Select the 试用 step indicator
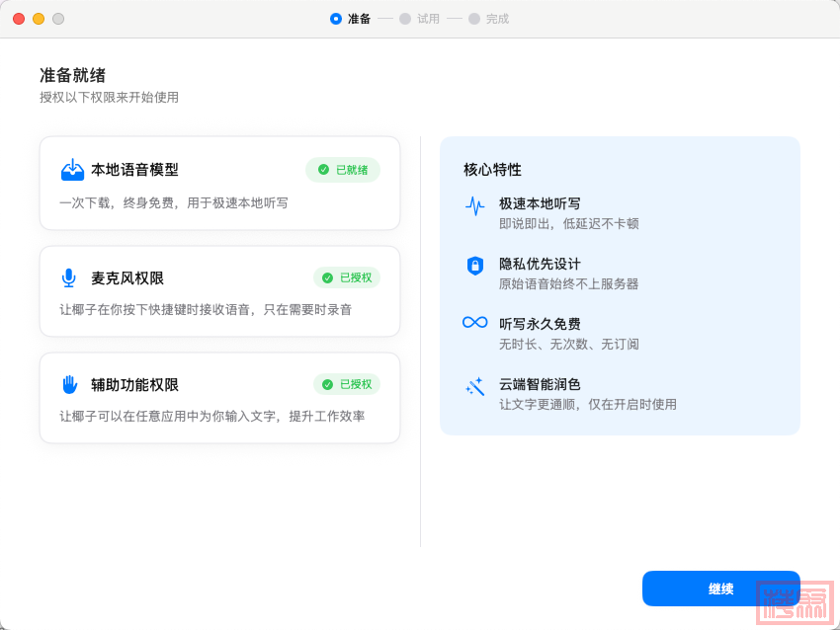Screen dimensions: 840x630 [x=419, y=19]
